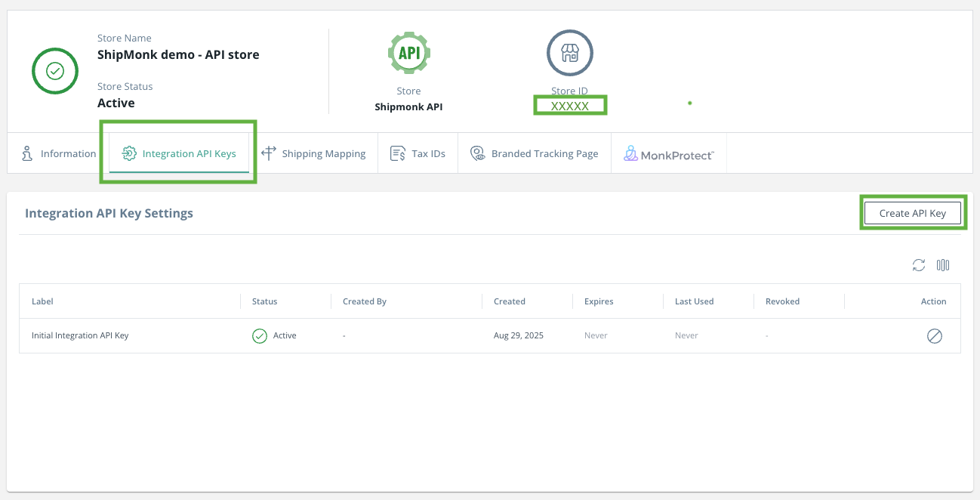Viewport: 980px width, 500px height.
Task: Click the Active store status text
Action: (116, 103)
